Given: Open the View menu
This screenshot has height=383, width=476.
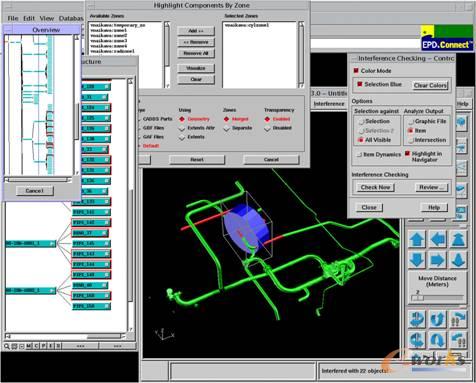Looking at the screenshot, I should tap(47, 18).
